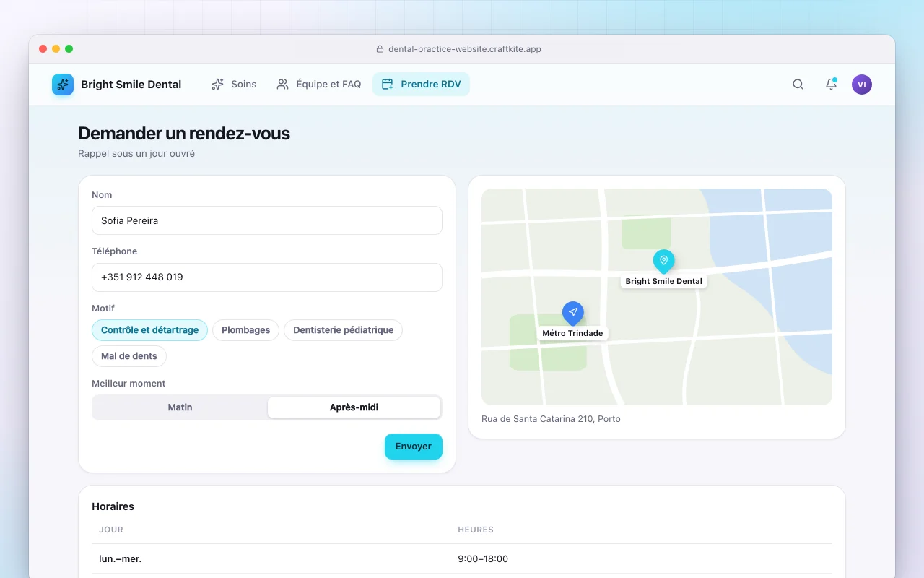Select the Contrôle et détartrage chip

click(149, 330)
